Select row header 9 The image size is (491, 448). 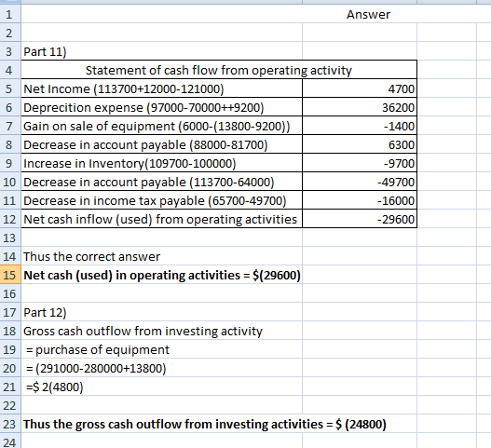coord(10,163)
